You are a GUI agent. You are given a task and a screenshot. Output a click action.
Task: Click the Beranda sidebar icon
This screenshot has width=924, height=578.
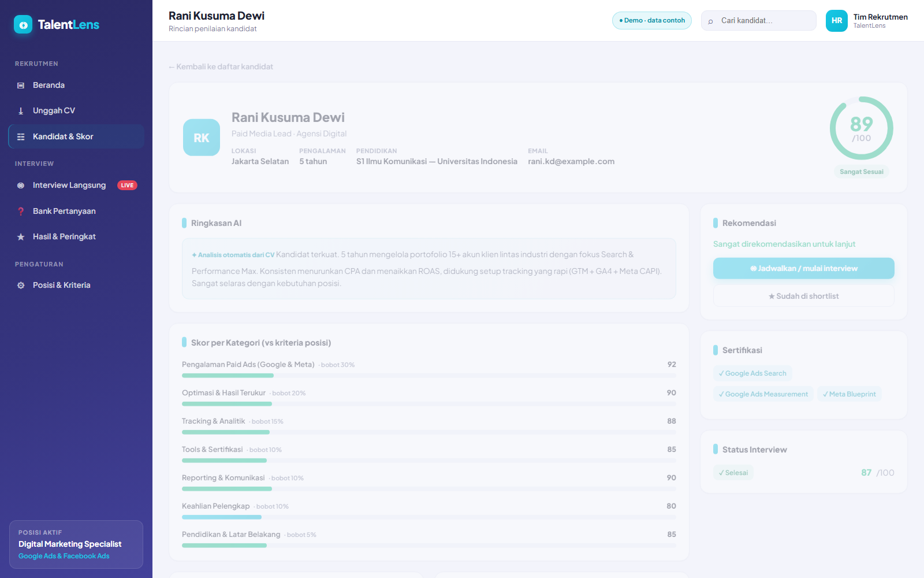[x=21, y=86]
